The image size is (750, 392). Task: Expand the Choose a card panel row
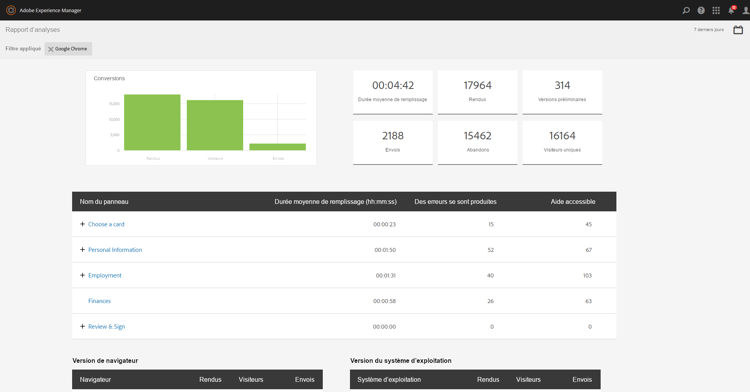click(x=82, y=224)
